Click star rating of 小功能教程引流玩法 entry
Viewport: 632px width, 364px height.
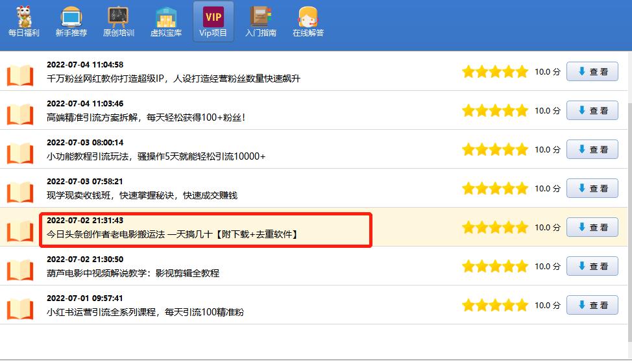click(495, 149)
